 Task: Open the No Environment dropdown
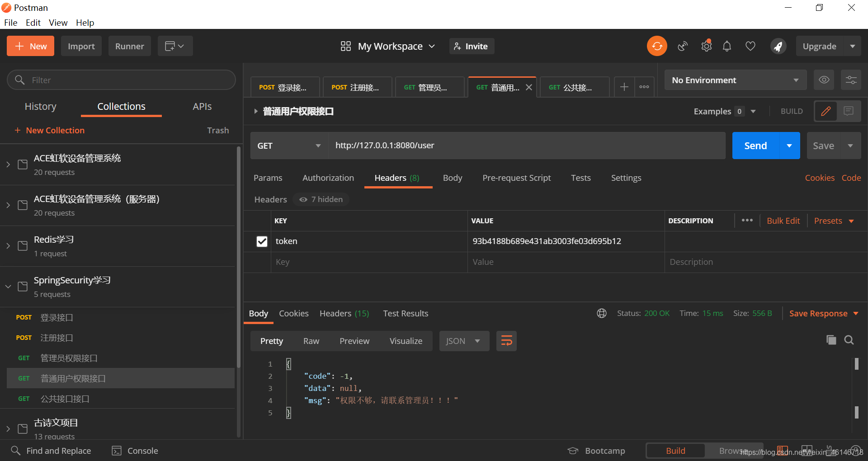tap(736, 80)
